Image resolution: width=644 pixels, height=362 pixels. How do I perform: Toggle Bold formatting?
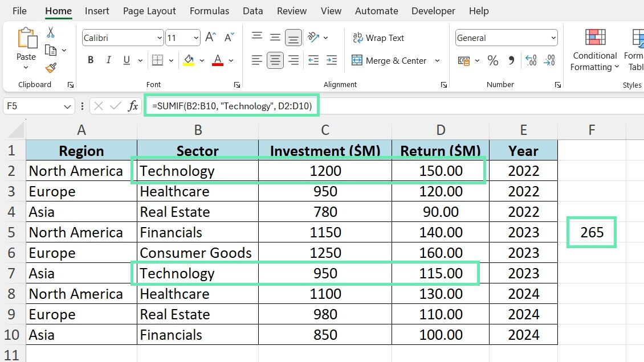[x=91, y=60]
